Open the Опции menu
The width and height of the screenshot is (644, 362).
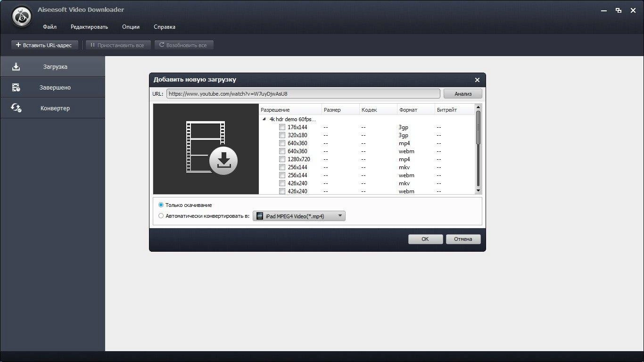coord(131,27)
